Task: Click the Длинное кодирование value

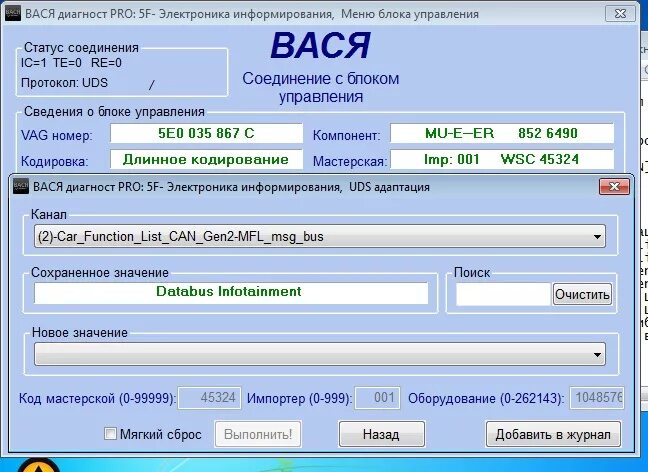Action: (x=206, y=160)
